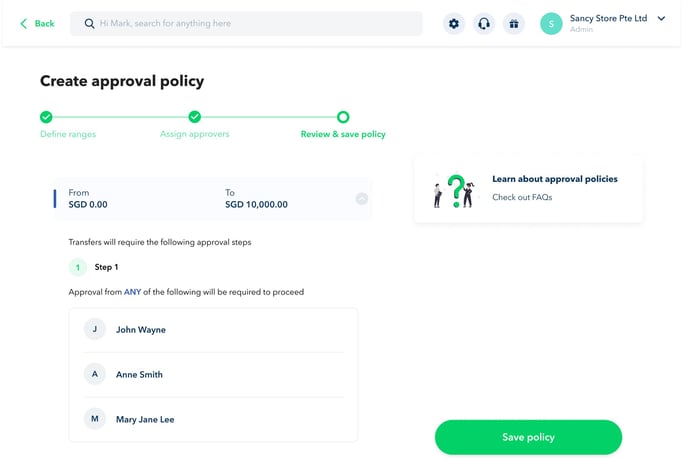Image resolution: width=683 pixels, height=460 pixels.
Task: Select the Mary Jane Lee approver row
Action: point(212,419)
